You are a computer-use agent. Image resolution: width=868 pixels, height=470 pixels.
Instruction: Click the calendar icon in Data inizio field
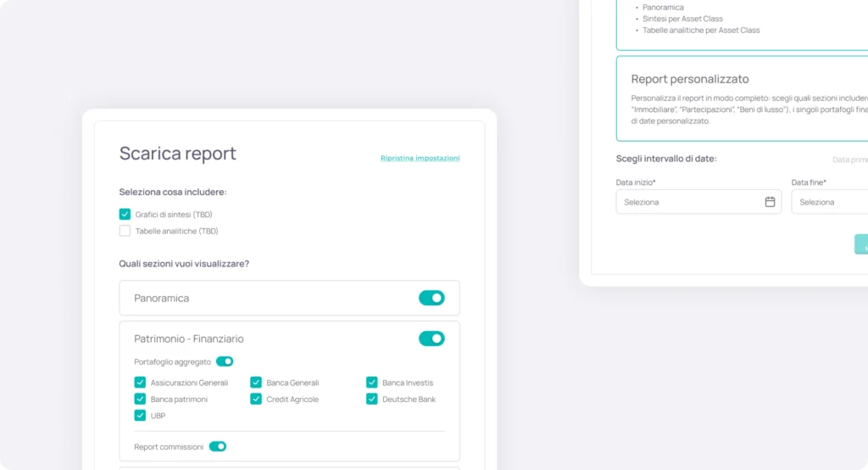click(x=770, y=202)
